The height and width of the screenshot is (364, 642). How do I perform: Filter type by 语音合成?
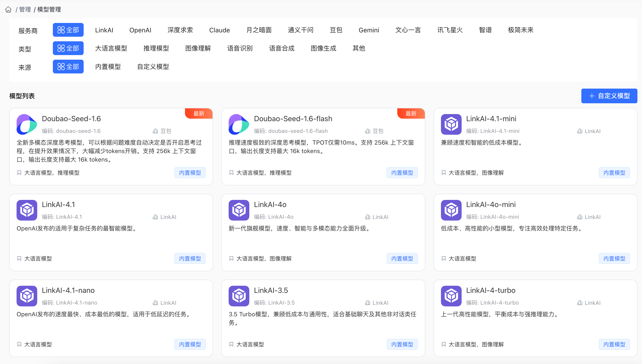pos(281,48)
